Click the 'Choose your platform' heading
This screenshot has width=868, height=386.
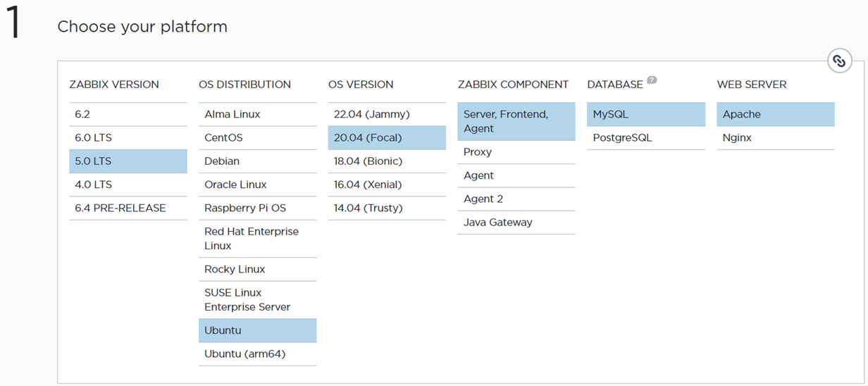[x=142, y=27]
